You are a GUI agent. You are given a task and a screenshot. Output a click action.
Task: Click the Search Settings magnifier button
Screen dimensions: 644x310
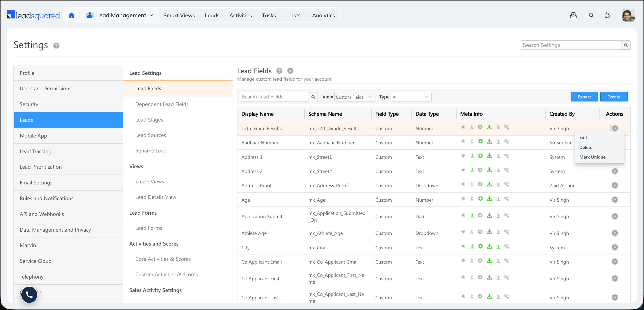(x=626, y=45)
